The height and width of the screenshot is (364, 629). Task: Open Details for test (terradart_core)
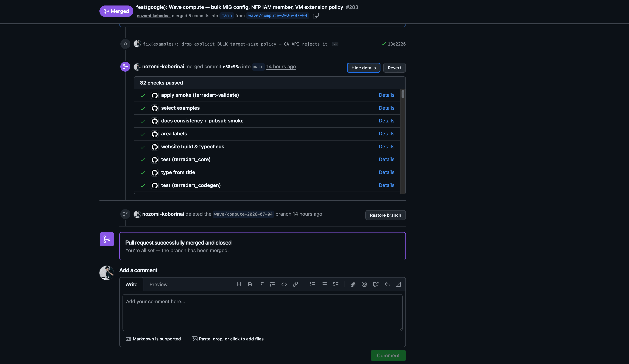click(386, 159)
